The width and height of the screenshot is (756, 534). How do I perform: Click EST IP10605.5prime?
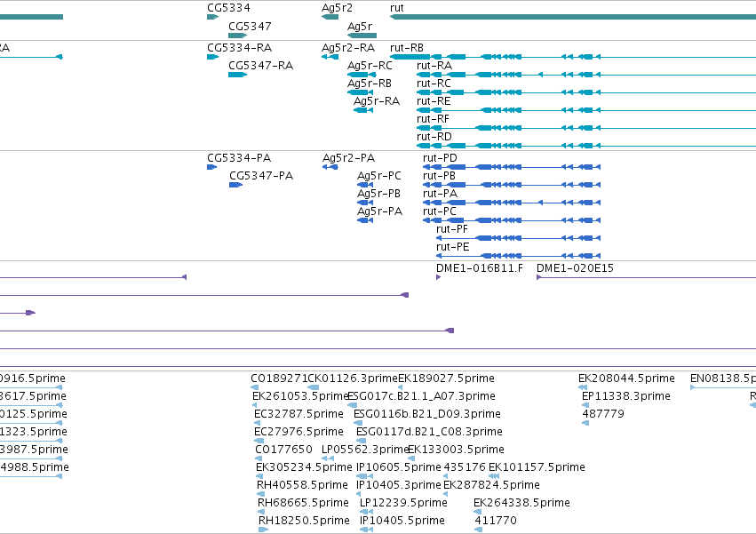(x=364, y=476)
